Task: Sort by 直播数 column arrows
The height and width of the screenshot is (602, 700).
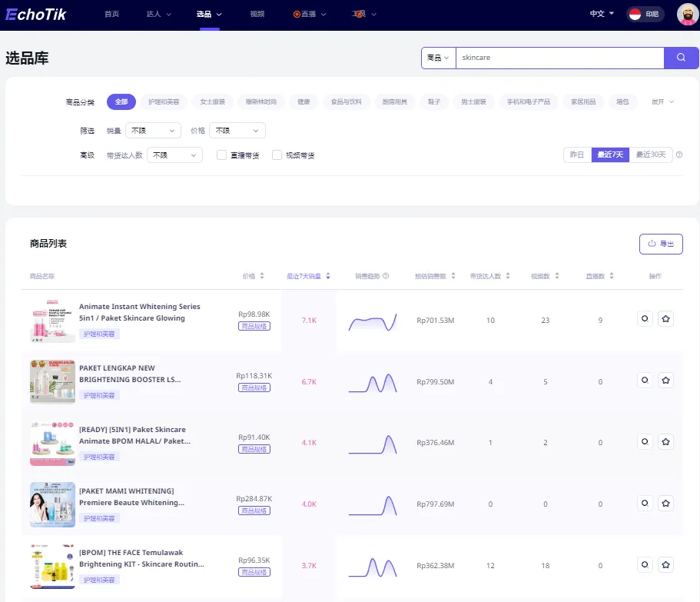Action: 612,276
